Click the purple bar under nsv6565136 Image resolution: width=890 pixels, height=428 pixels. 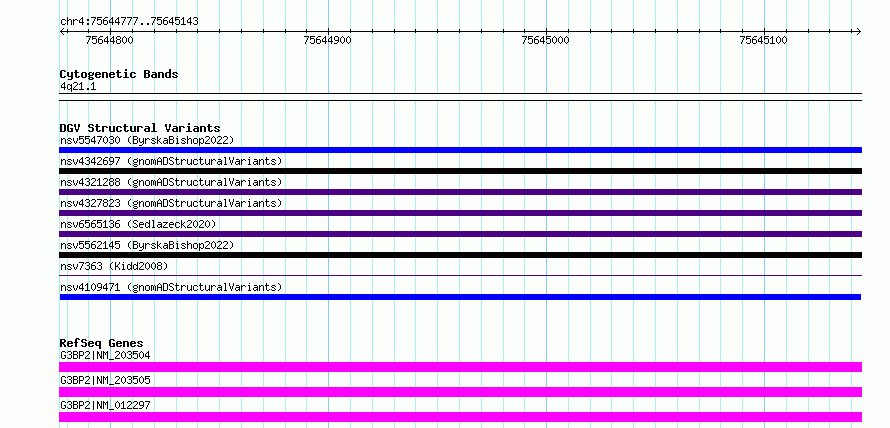click(460, 234)
